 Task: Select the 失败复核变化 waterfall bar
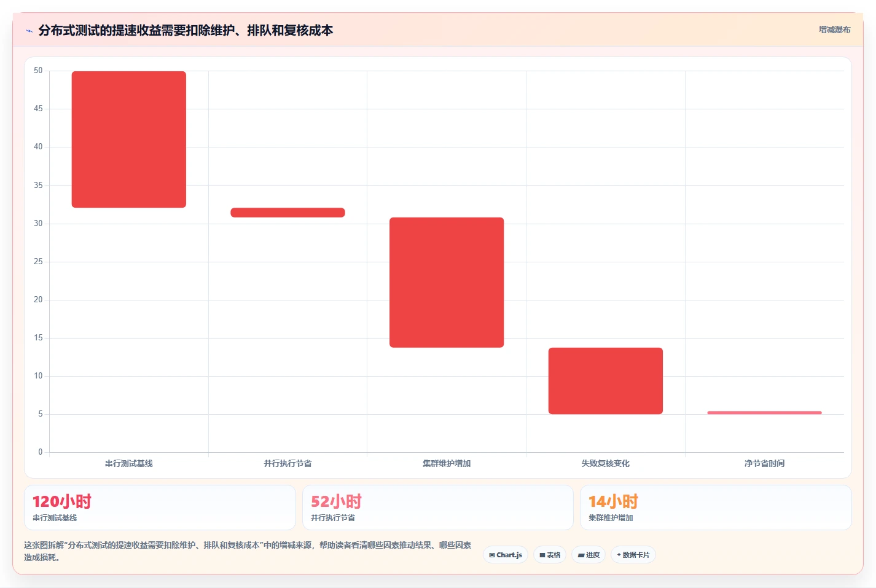(606, 381)
